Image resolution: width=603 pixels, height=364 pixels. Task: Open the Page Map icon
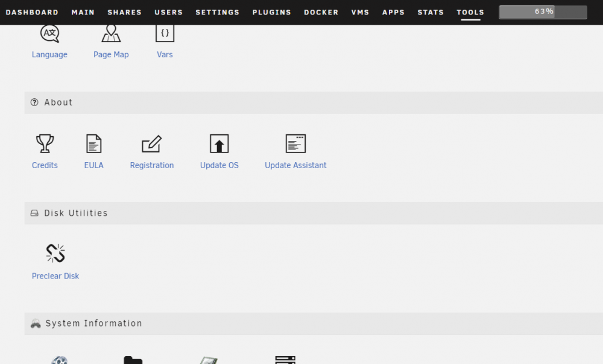coord(111,33)
